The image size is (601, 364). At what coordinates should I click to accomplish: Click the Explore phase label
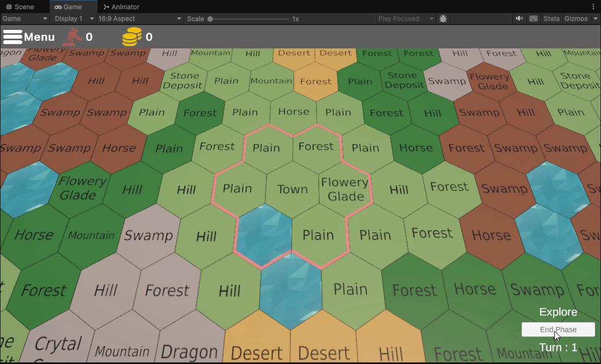coord(558,312)
